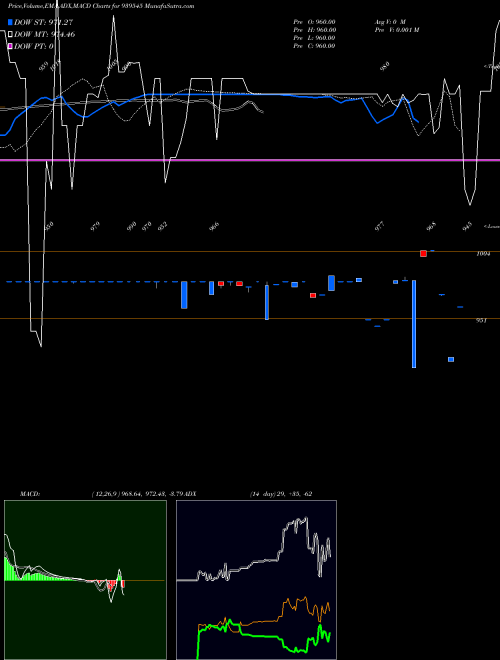
Task: Click the 966 low label below price chart
Action: point(215,226)
